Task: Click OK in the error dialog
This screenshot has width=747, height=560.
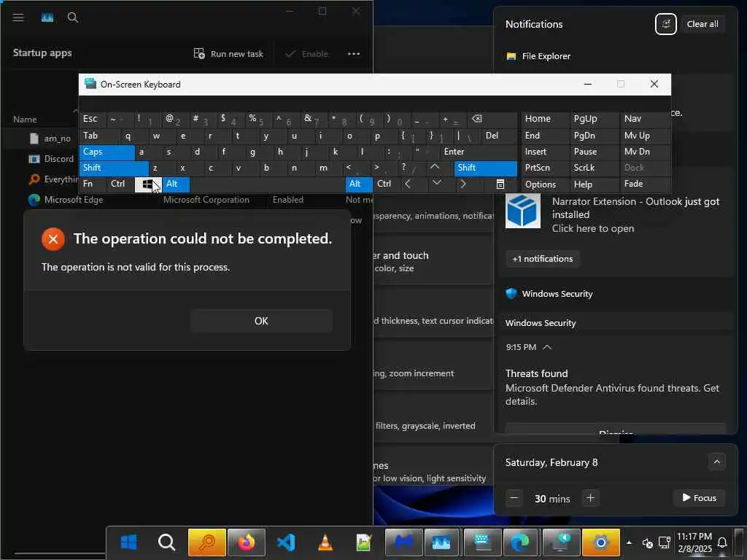Action: pyautogui.click(x=261, y=321)
